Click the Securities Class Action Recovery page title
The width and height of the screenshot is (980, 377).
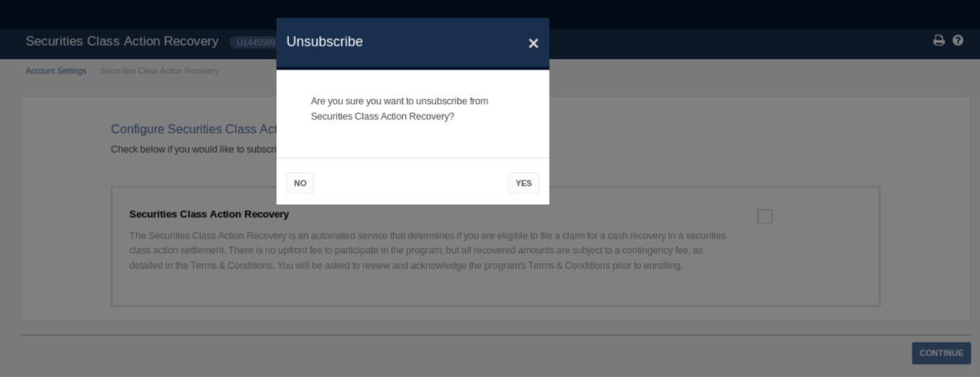pyautogui.click(x=122, y=41)
